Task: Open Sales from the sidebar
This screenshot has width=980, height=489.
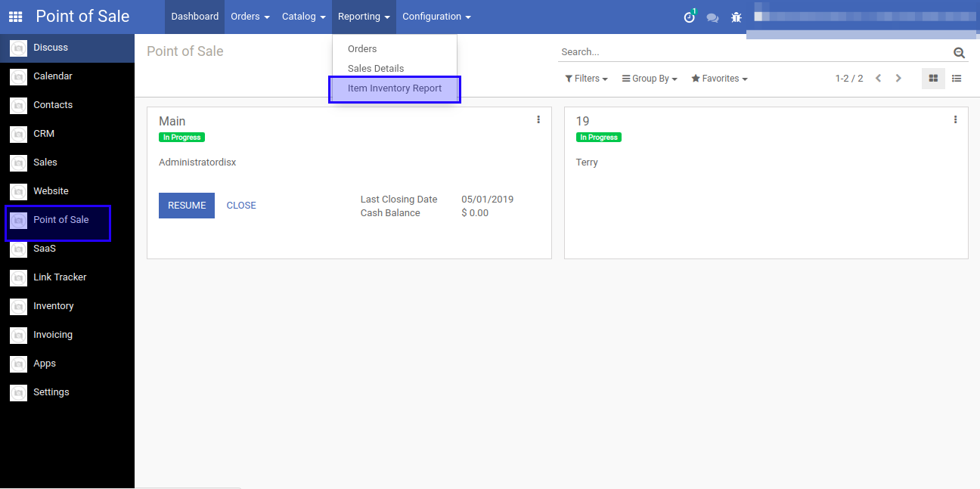Action: [45, 162]
